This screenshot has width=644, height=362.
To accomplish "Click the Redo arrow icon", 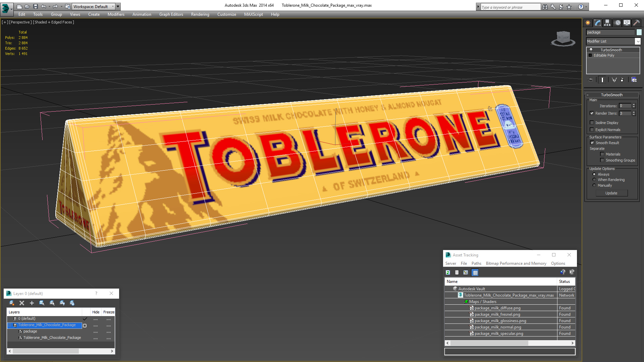I will [x=55, y=6].
